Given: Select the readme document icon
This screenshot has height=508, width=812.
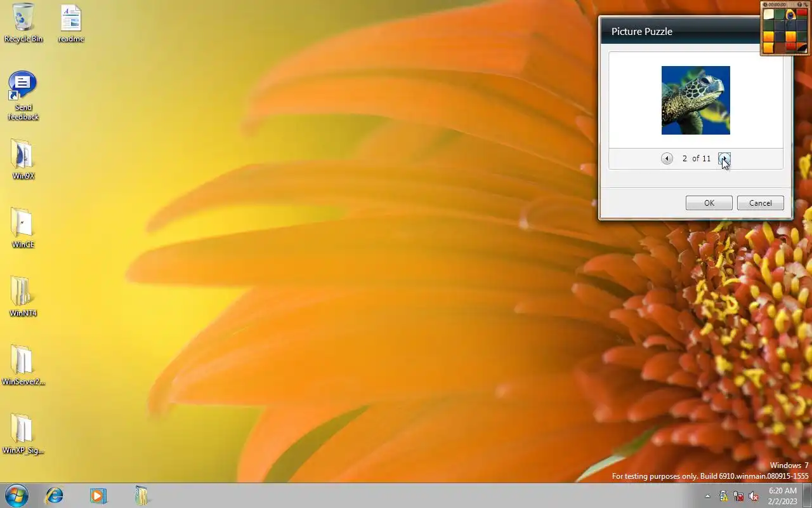Looking at the screenshot, I should 71,23.
